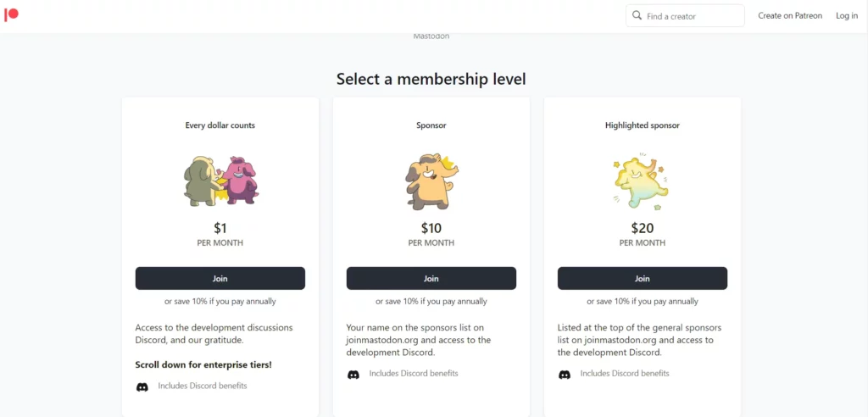The image size is (868, 417).
Task: Click the Highlighted sponsor tier title
Action: pyautogui.click(x=643, y=125)
